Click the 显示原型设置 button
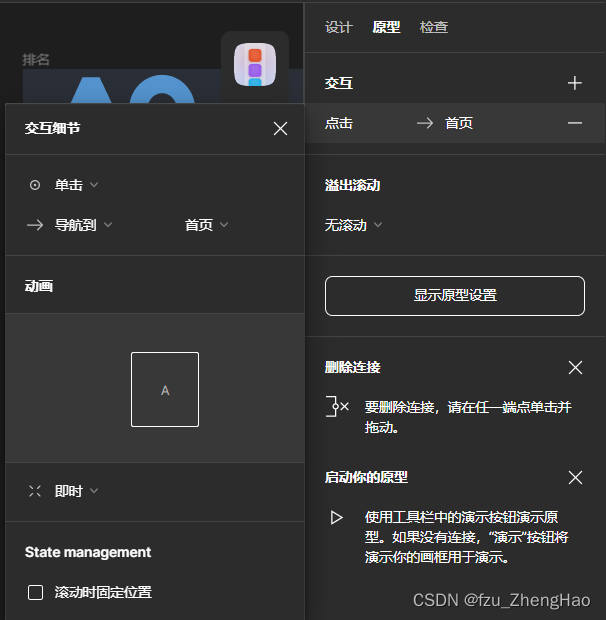The width and height of the screenshot is (606, 620). tap(455, 296)
